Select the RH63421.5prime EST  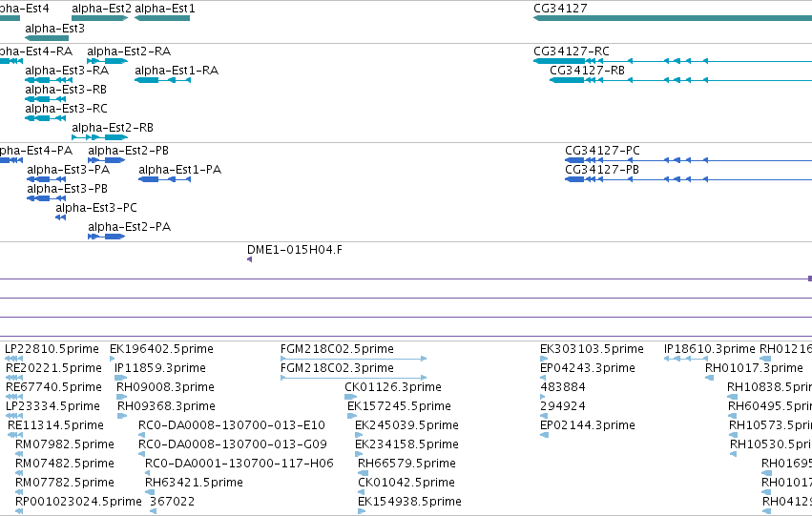(150, 493)
